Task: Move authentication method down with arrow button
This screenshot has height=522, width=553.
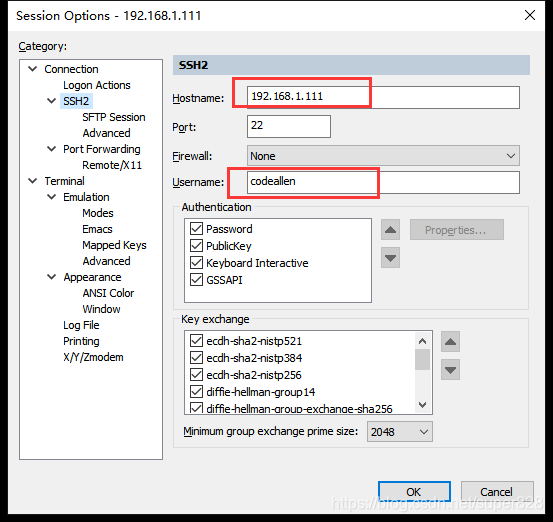Action: [390, 258]
